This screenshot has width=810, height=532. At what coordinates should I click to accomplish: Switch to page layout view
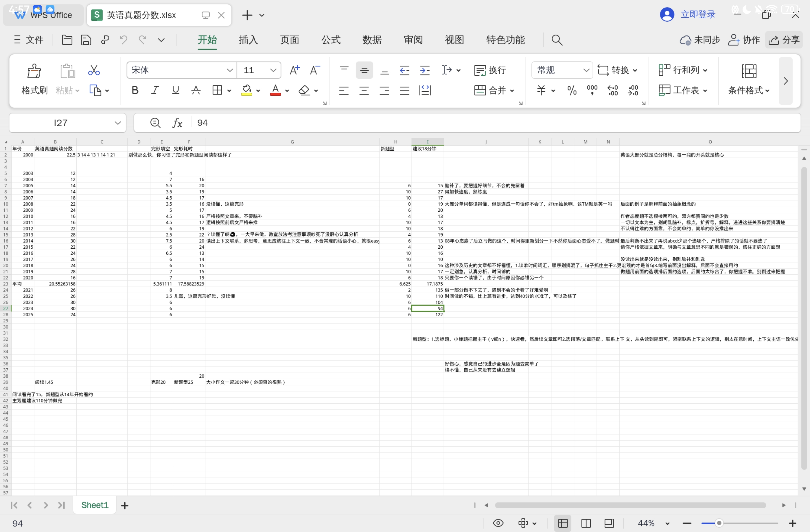609,523
